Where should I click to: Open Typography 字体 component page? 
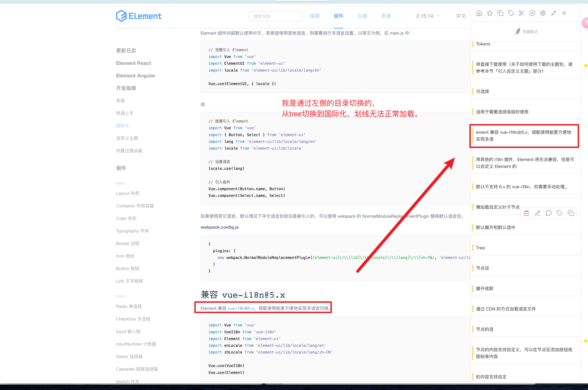point(132,231)
